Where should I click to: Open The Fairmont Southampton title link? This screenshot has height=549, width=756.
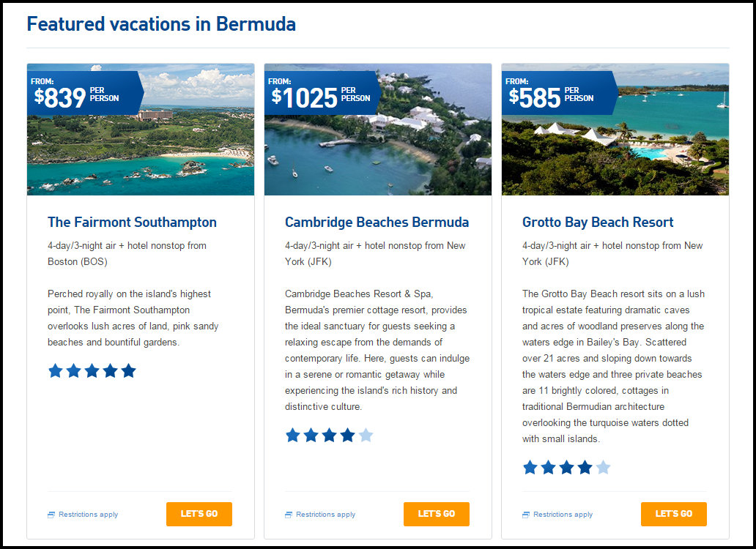click(132, 222)
